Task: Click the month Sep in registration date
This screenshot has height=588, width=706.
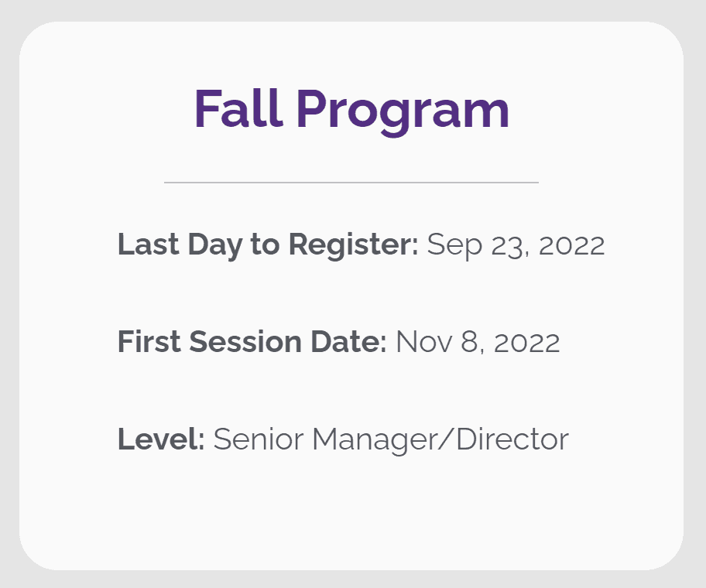Action: [x=454, y=247]
